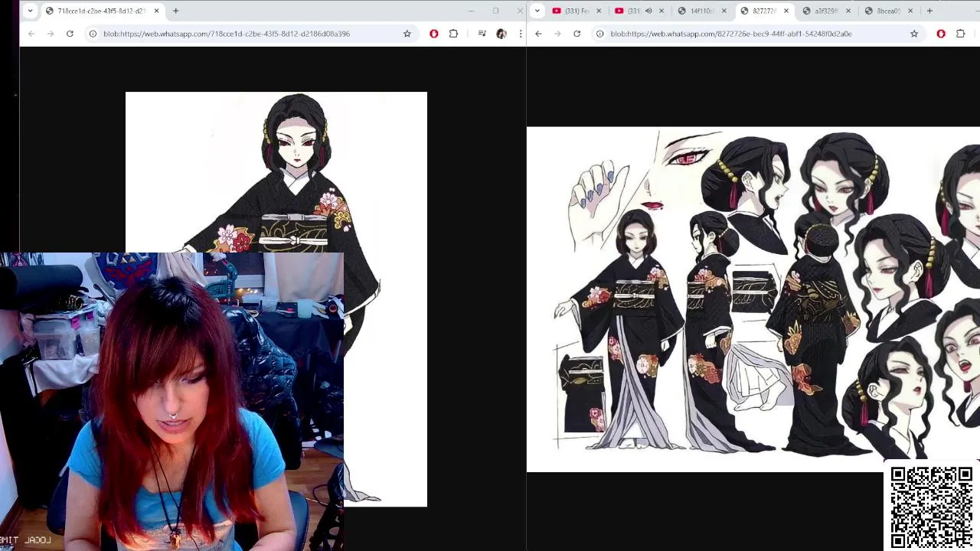This screenshot has height=551, width=980.
Task: Select the active 8272726 tab
Action: click(x=763, y=11)
